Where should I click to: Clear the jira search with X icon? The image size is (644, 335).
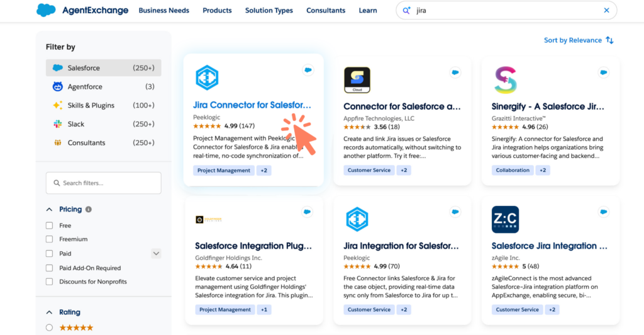click(606, 10)
